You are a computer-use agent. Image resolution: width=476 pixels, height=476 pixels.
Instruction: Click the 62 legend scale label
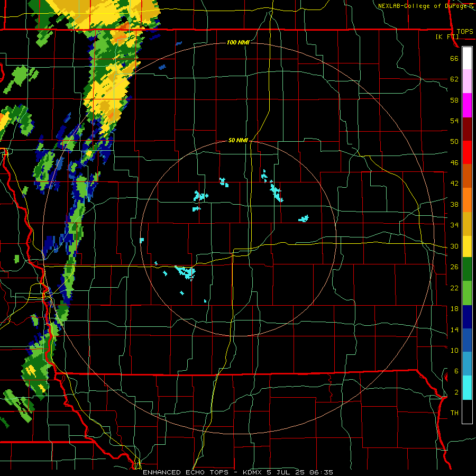pyautogui.click(x=454, y=79)
